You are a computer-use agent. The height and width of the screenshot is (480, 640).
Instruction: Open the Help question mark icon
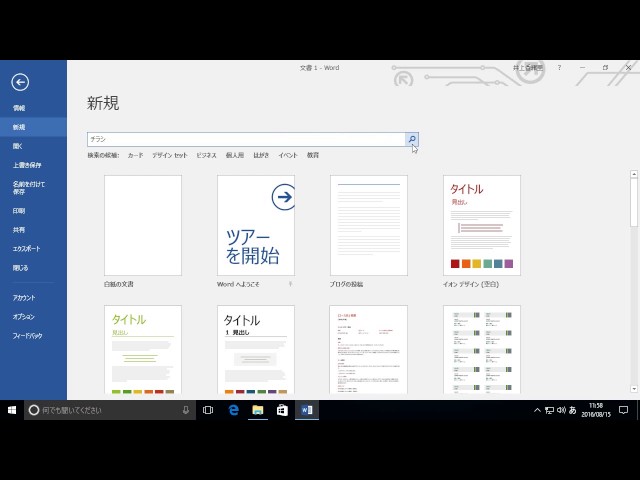(559, 68)
